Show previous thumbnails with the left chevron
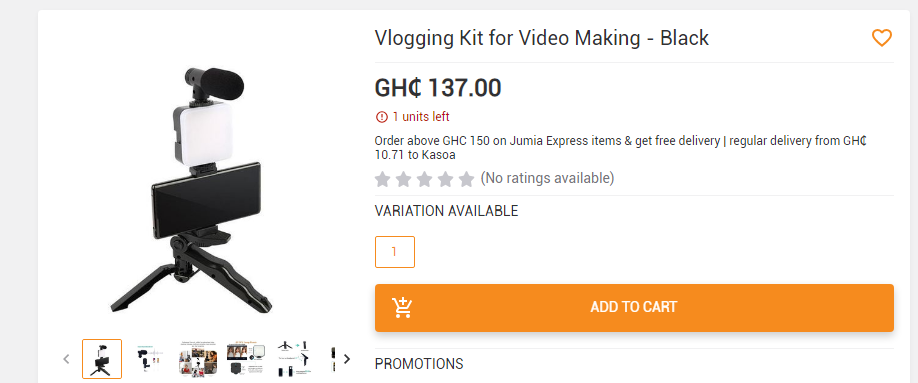 pyautogui.click(x=66, y=359)
